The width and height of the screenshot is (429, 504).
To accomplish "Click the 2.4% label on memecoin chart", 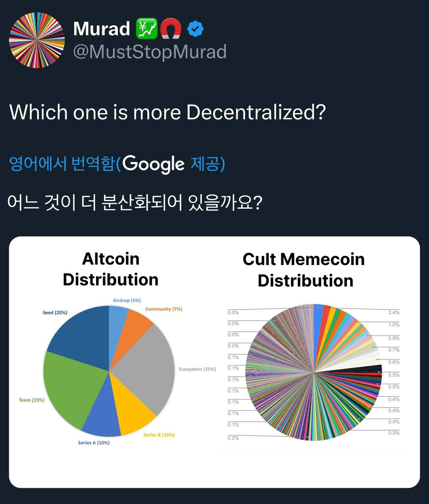I will click(394, 313).
